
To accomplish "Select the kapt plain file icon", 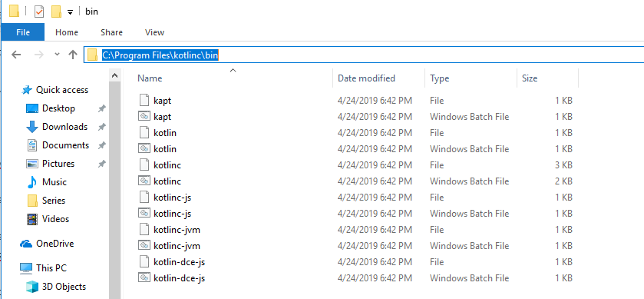I will click(x=144, y=101).
